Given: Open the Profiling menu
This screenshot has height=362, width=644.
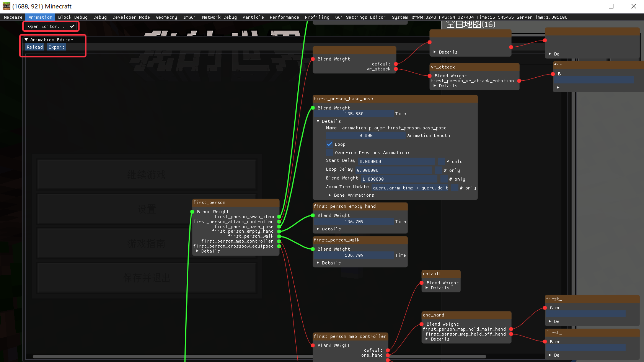Looking at the screenshot, I should click(317, 17).
